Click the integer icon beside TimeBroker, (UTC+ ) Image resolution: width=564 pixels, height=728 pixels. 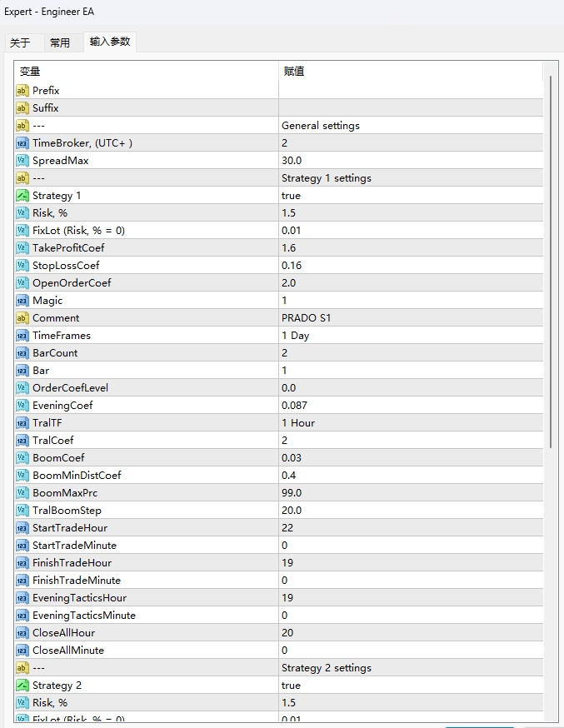(22, 143)
